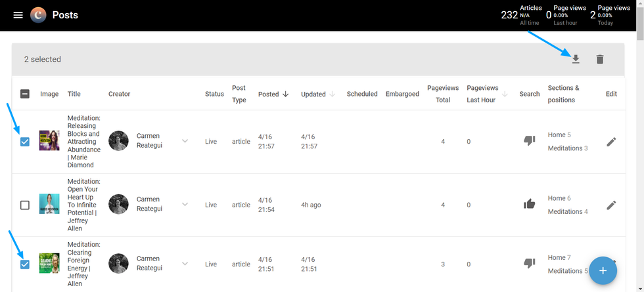
Task: Edit the Releasing Blocks post with pencil
Action: tap(611, 142)
